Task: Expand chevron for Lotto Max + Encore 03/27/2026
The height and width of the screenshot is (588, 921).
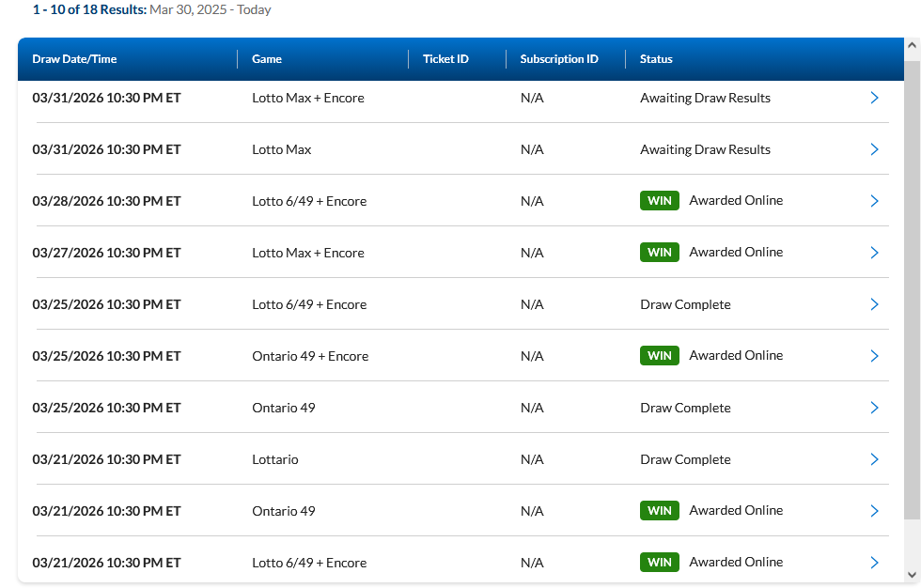Action: [874, 253]
